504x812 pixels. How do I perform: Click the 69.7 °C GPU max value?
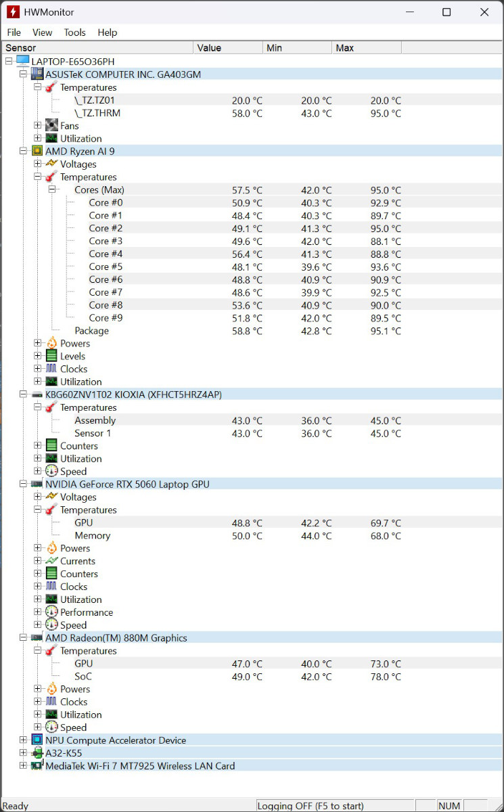[x=386, y=523]
